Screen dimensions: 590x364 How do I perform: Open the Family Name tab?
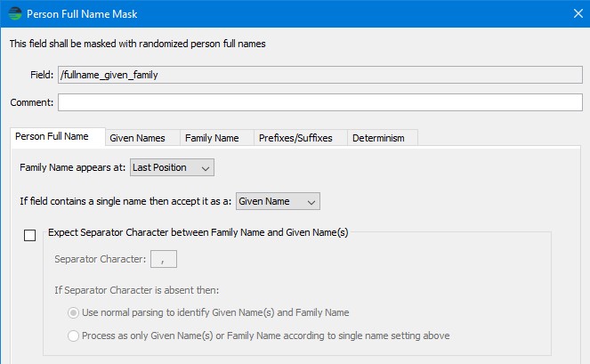coord(217,138)
